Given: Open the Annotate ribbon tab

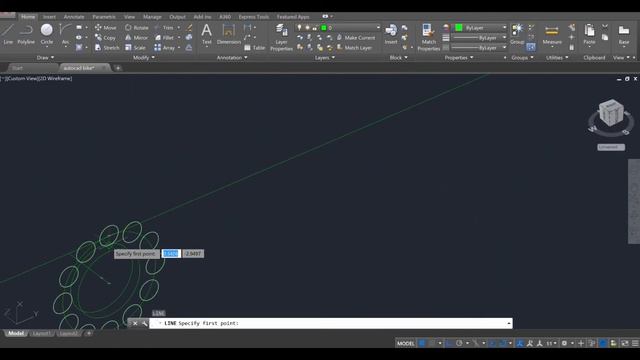Looking at the screenshot, I should [x=74, y=17].
